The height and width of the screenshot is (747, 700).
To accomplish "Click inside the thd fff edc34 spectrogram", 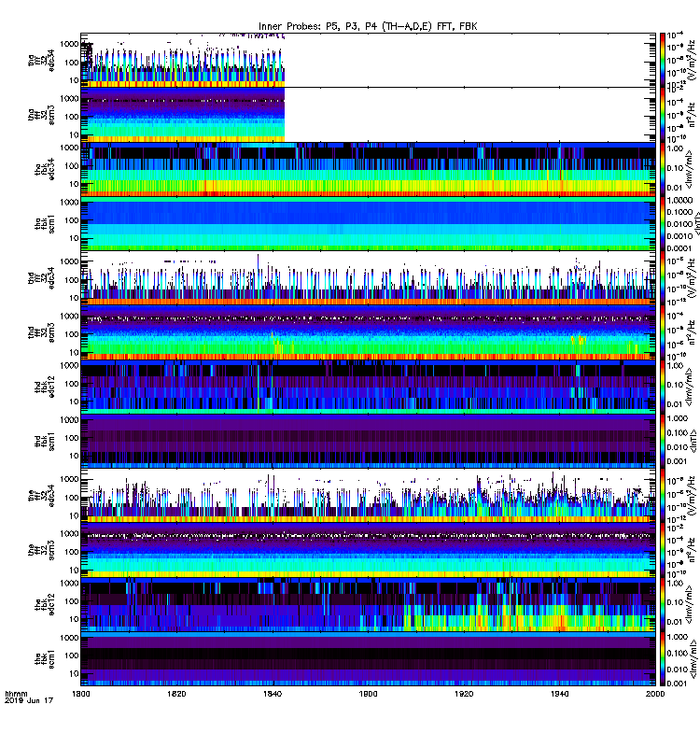I will 368,277.
